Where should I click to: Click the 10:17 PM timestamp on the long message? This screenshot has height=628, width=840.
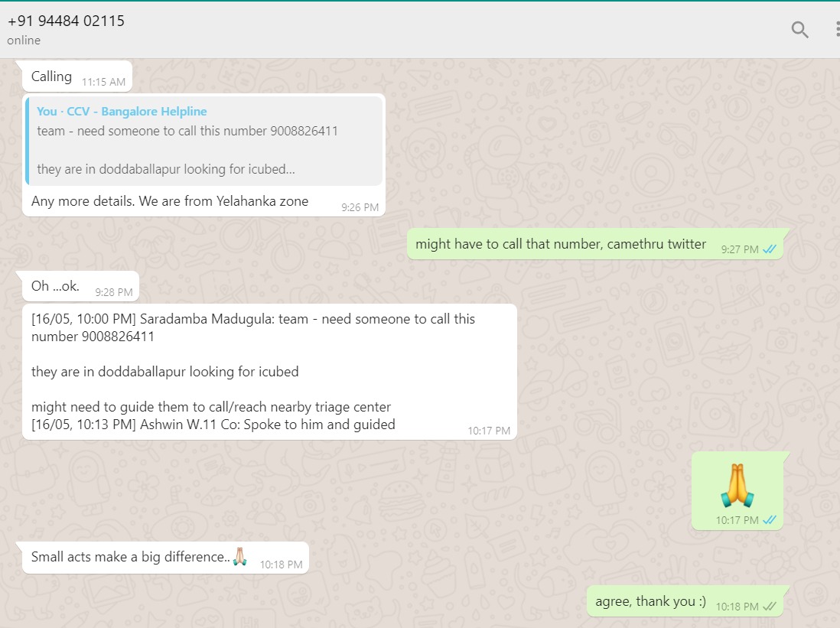[489, 431]
